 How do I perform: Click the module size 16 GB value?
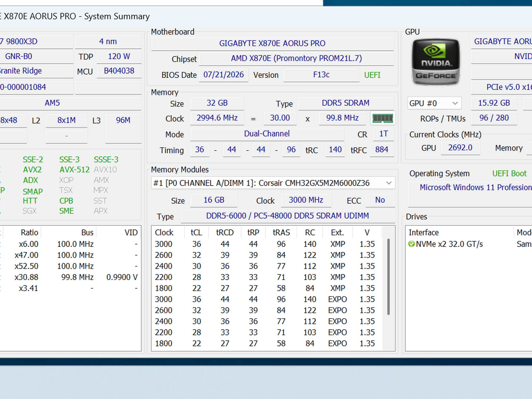click(214, 200)
